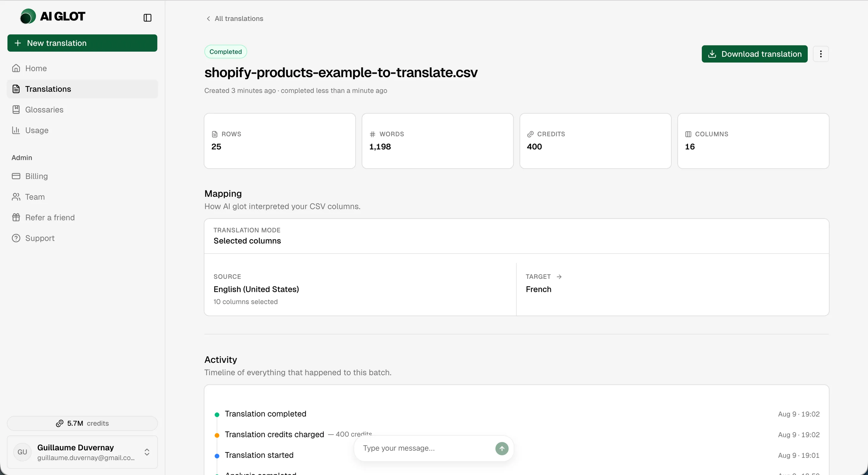Click the Credits coins icon

click(530, 134)
